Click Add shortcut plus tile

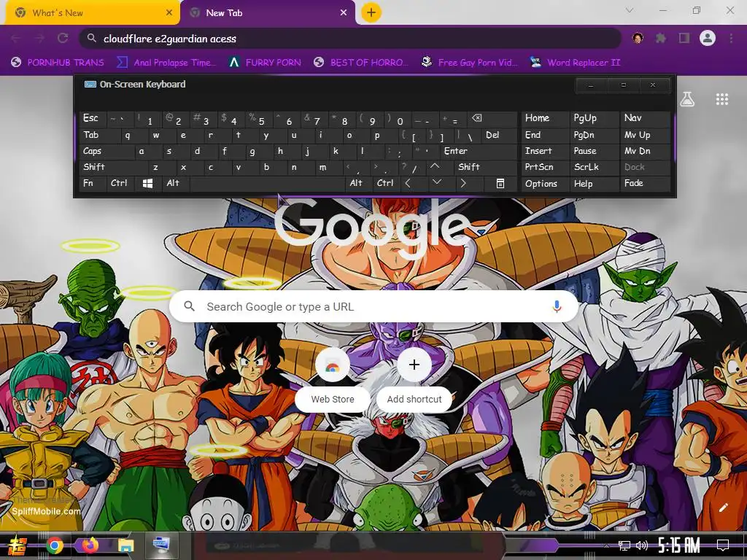414,378
